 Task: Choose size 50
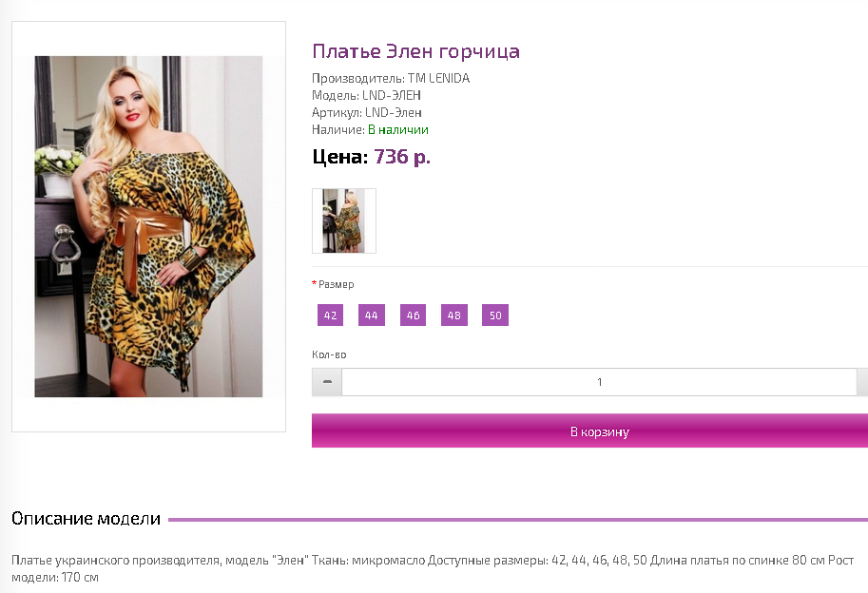pos(495,316)
